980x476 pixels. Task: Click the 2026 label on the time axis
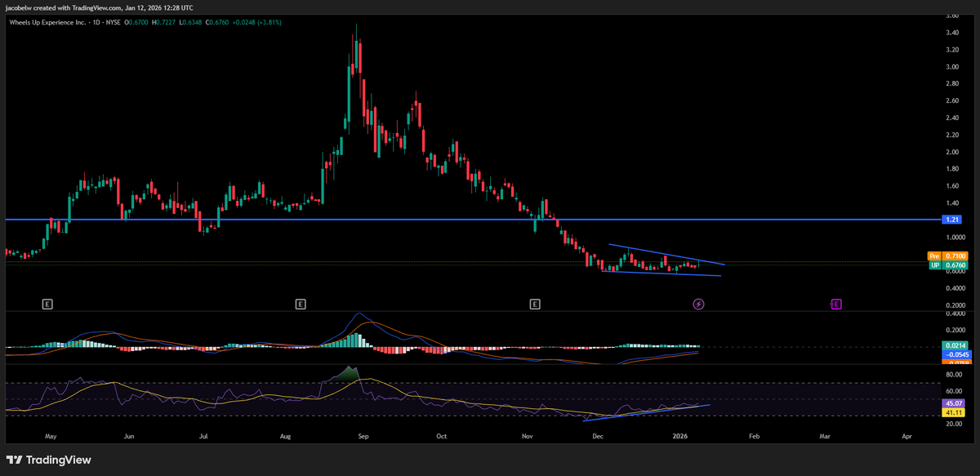tap(680, 437)
